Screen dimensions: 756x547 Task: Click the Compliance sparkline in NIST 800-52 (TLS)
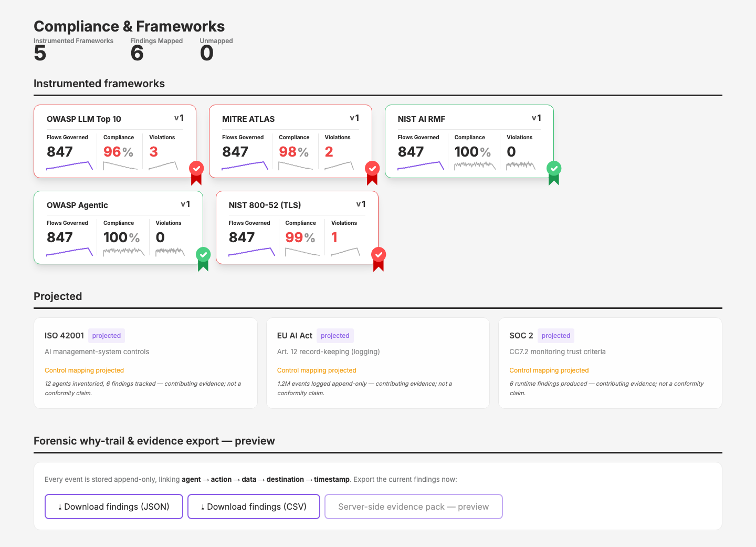point(302,252)
